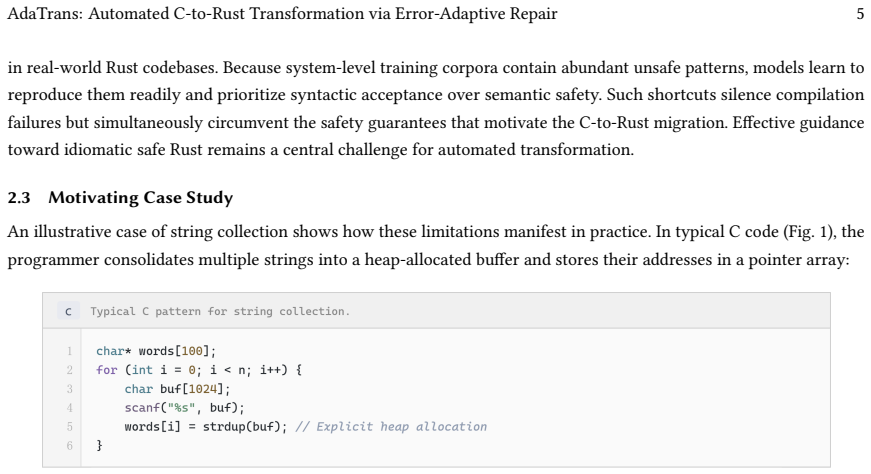Click line number 6 in code gutter
Screen dimensions: 871x474
click(69, 446)
